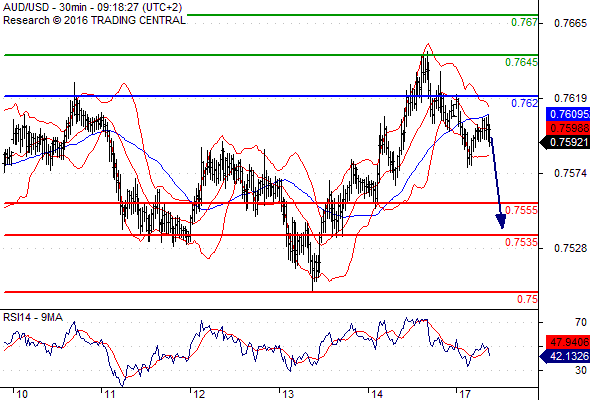The height and width of the screenshot is (400, 590).
Task: Click the 0.7555 red support label
Action: click(522, 210)
